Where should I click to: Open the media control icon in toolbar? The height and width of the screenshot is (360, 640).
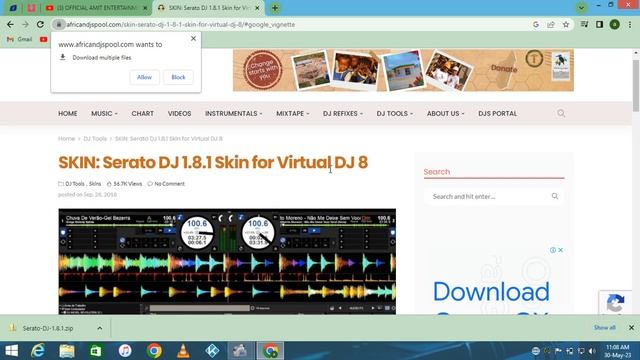tap(584, 24)
